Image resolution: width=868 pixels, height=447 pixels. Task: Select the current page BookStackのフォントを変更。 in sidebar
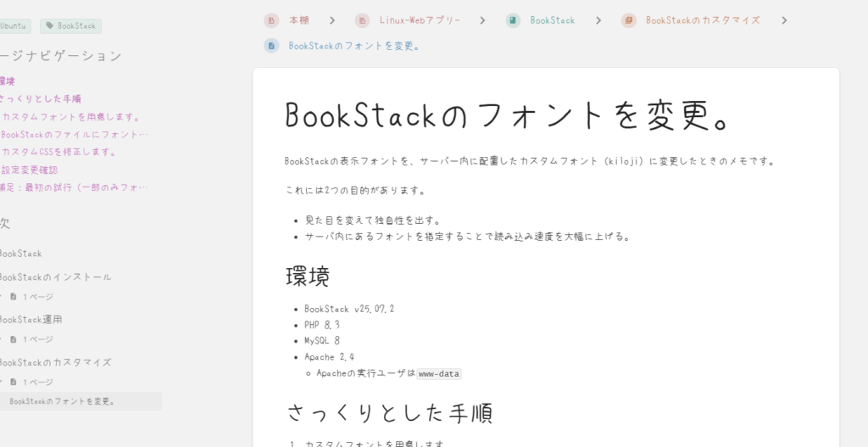81,401
